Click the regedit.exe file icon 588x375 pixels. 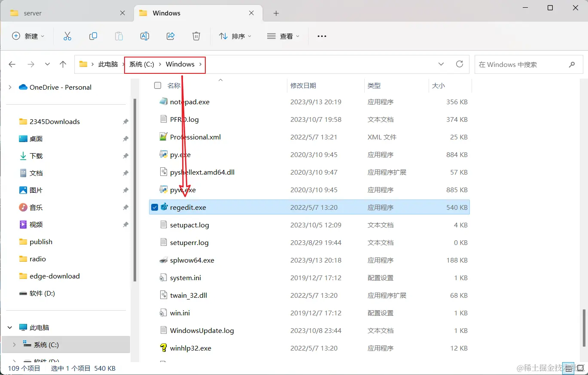164,207
